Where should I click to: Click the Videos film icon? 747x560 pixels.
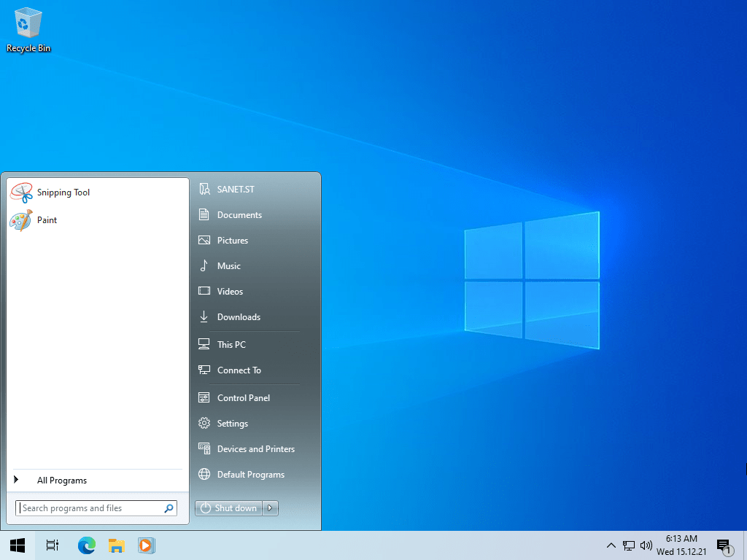(204, 291)
